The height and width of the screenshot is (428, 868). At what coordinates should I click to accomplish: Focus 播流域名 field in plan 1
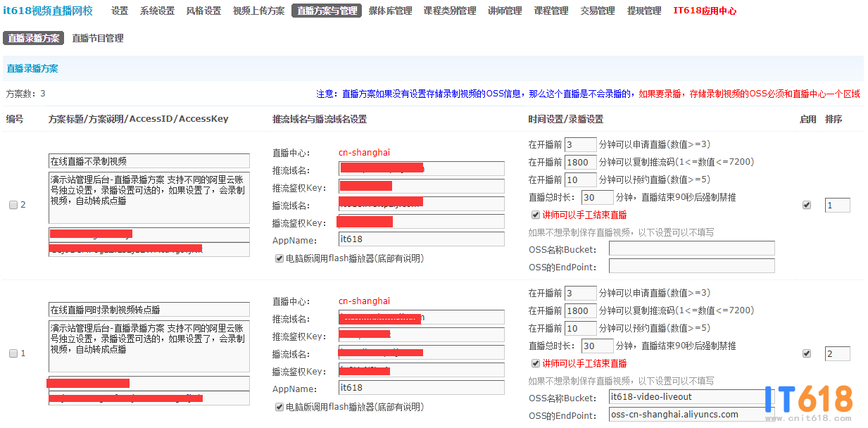pyautogui.click(x=422, y=353)
